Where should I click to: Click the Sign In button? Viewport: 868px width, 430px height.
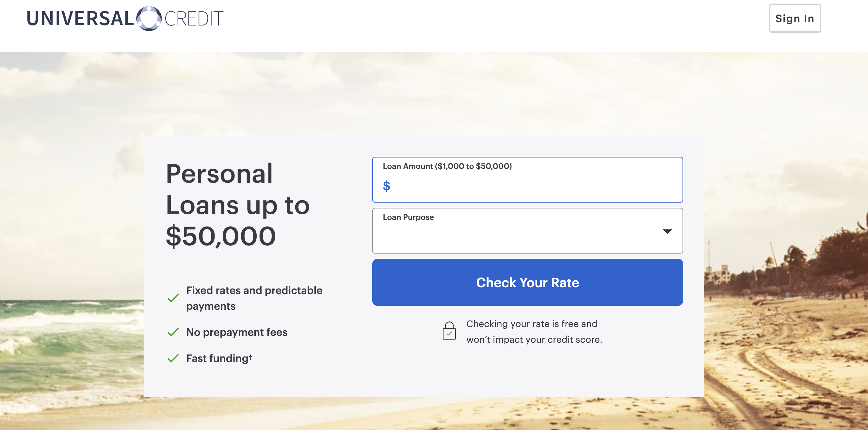(795, 18)
